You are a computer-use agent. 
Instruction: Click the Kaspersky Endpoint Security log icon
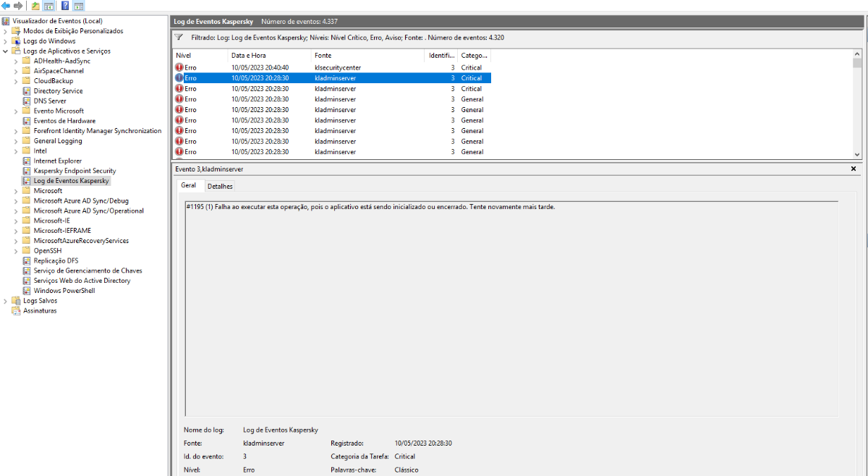pyautogui.click(x=27, y=171)
